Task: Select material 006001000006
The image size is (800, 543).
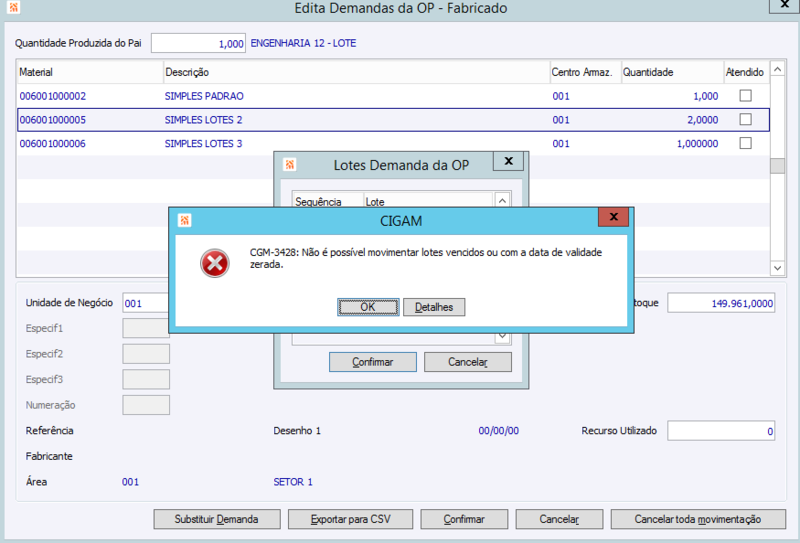Action: coord(53,143)
